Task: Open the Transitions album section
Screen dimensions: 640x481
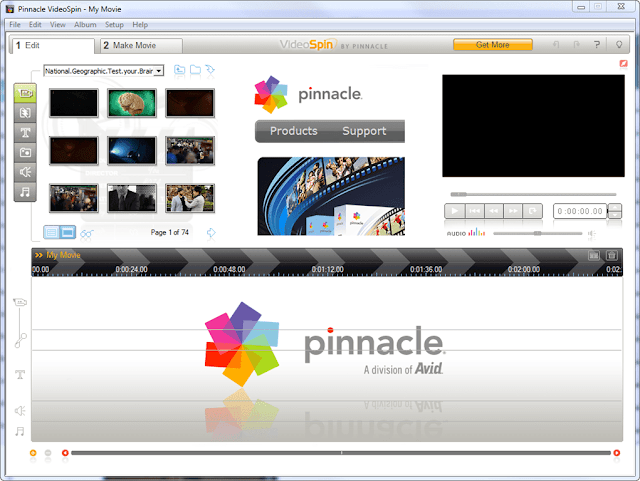Action: pyautogui.click(x=25, y=113)
